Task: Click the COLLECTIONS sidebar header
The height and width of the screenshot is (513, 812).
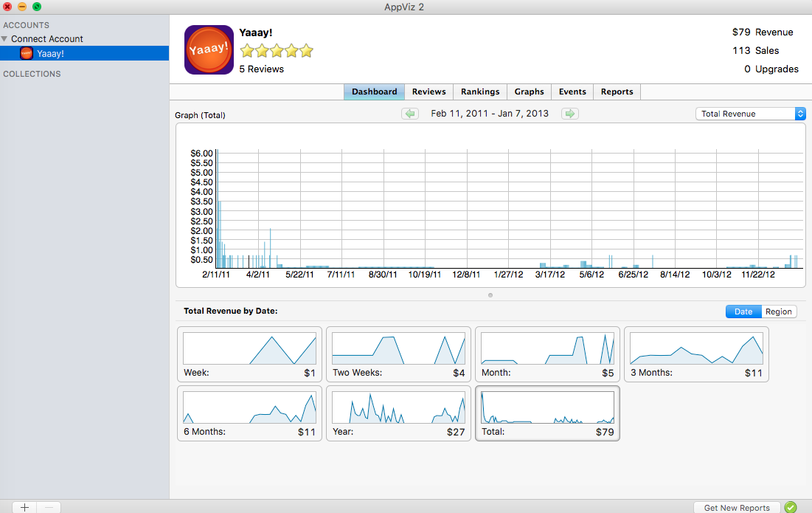Action: (x=32, y=74)
